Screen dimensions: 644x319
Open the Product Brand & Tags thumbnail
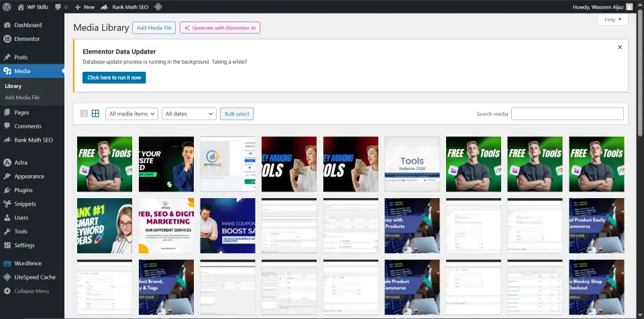pos(166,287)
